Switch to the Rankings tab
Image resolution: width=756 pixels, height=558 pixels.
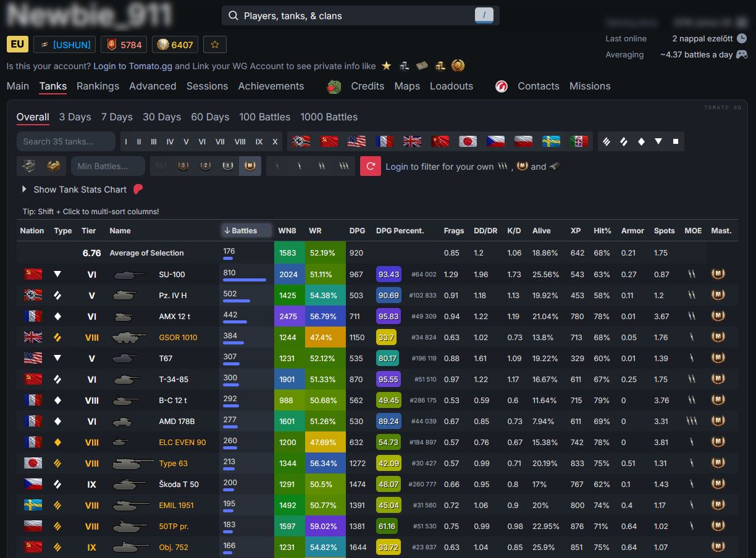98,86
